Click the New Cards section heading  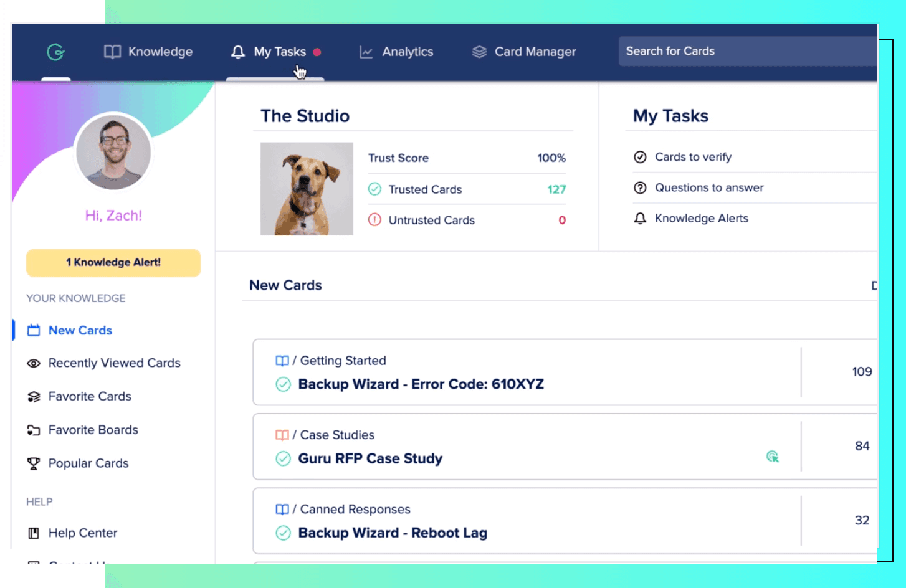(286, 285)
